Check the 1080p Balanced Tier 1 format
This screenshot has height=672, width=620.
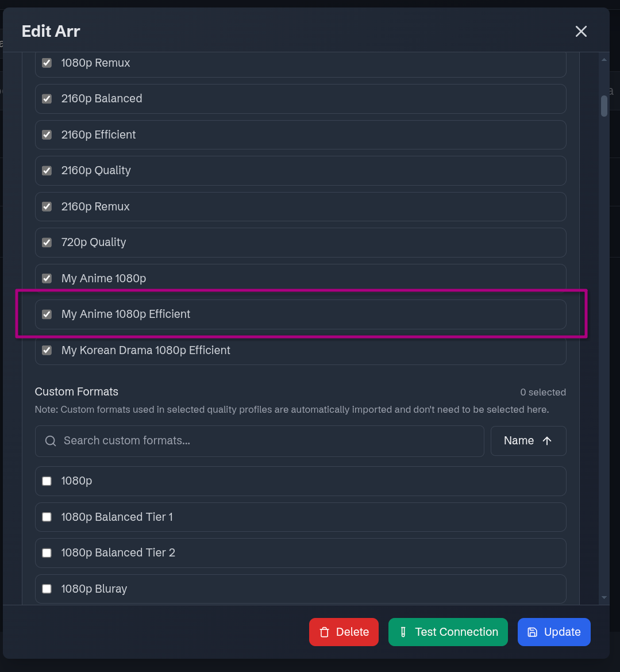coord(47,517)
